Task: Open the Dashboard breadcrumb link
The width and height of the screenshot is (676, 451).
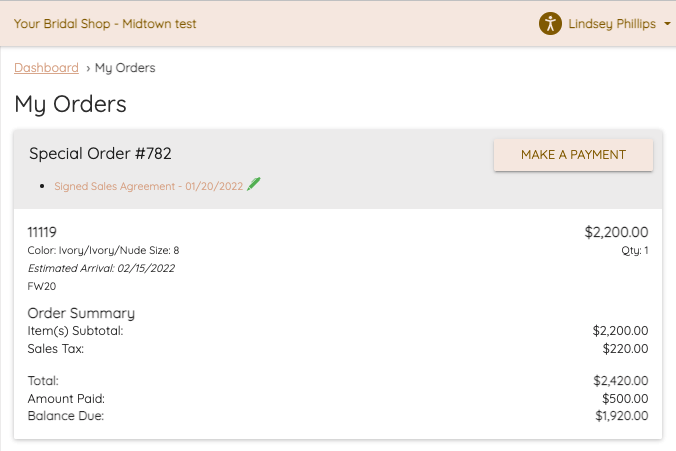Action: point(47,68)
